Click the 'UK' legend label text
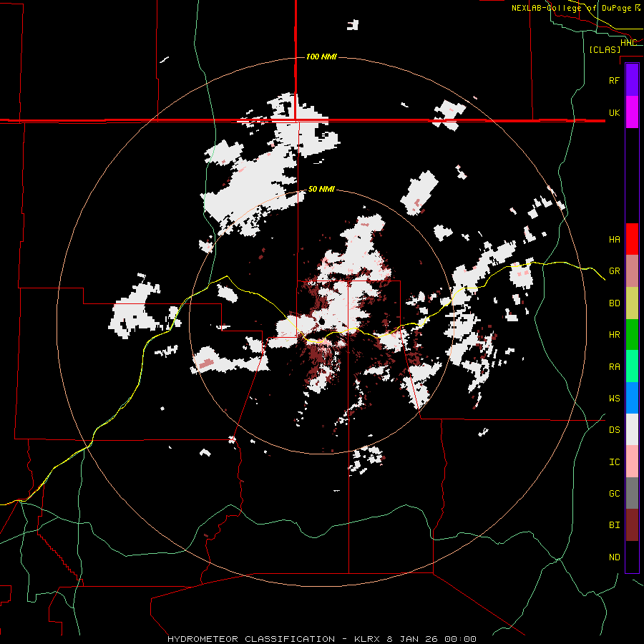The image size is (644, 644). click(x=614, y=112)
